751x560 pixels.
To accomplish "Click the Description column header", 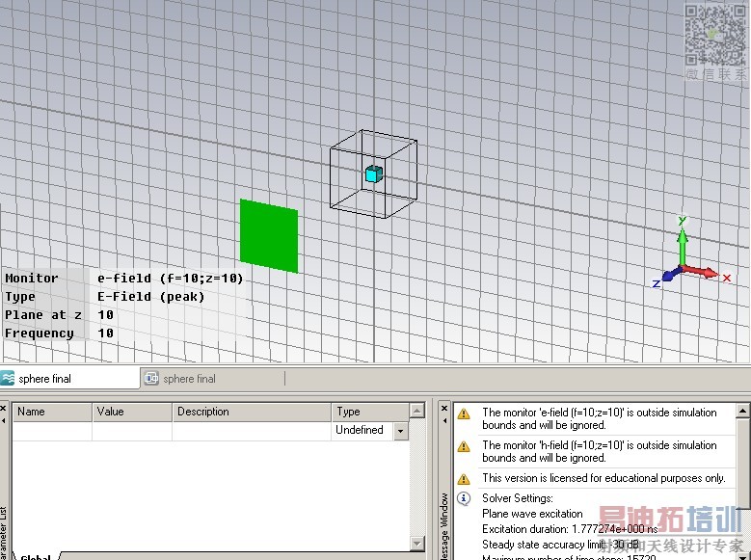I will (x=252, y=412).
